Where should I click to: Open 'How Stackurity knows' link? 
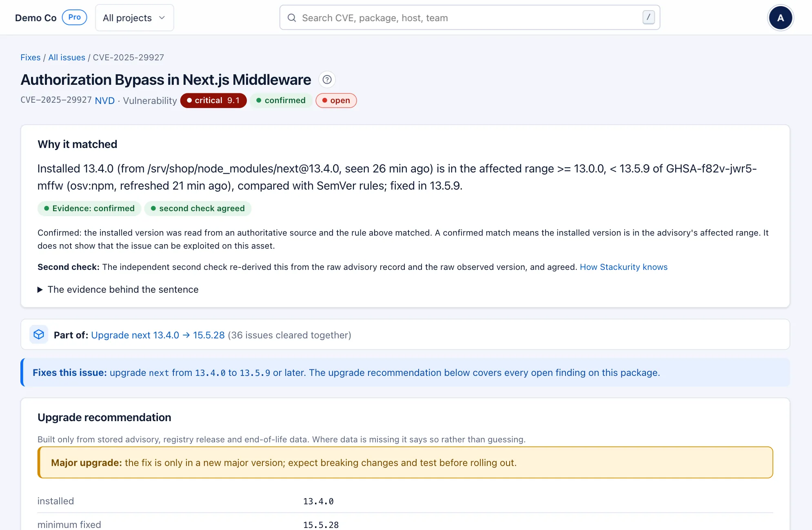(623, 267)
